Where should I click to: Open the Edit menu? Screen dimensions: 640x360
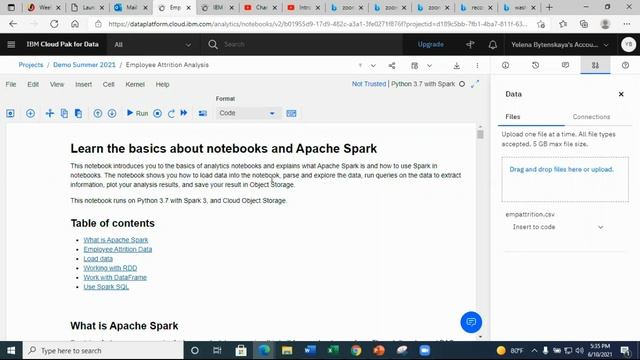tap(33, 84)
